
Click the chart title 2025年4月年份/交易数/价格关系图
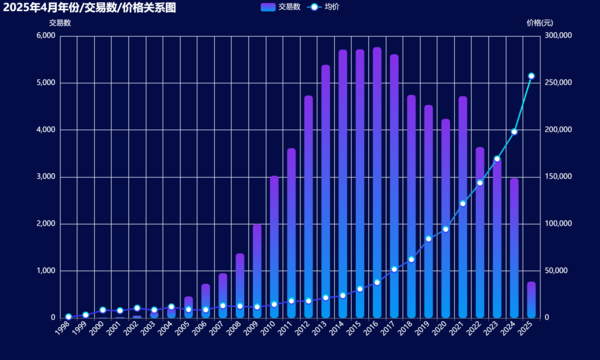(x=90, y=7)
